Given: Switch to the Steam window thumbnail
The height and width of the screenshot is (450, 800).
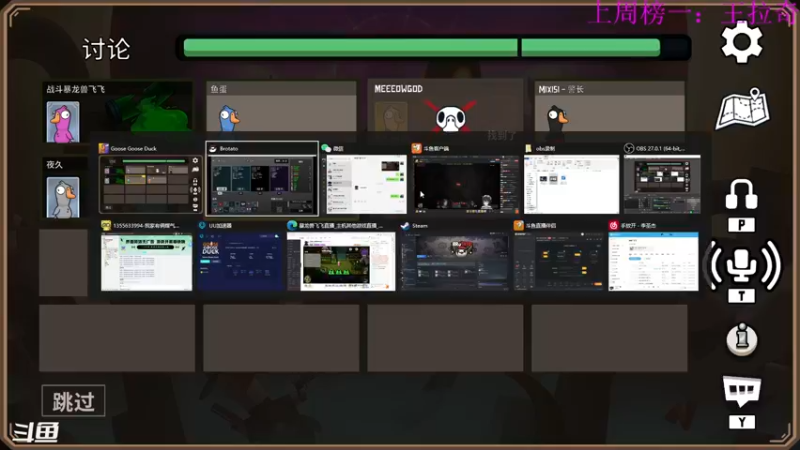Looking at the screenshot, I should point(455,256).
